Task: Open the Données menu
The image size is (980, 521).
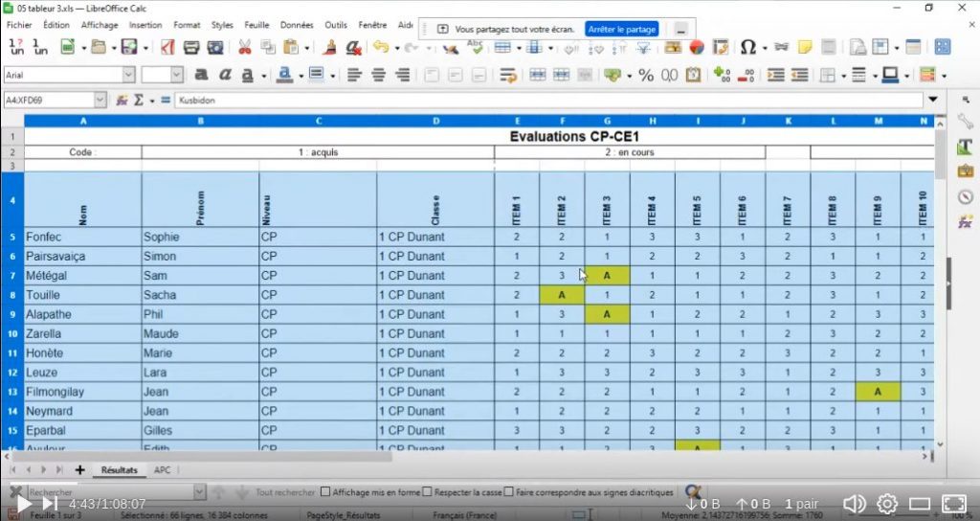Action: [297, 25]
